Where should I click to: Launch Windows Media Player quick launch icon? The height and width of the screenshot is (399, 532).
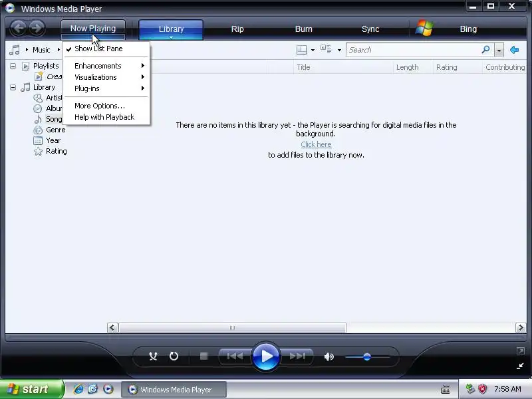click(x=108, y=389)
